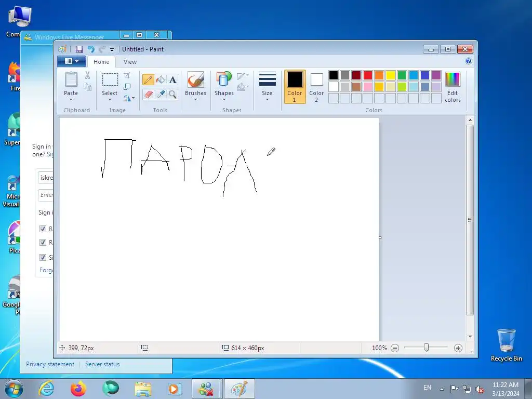532x399 pixels.
Task: Click the rectangular Select tool icon
Action: point(110,79)
